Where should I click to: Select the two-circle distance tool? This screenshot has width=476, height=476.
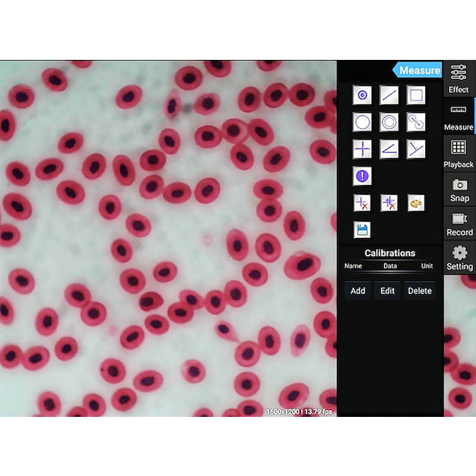coord(415,122)
